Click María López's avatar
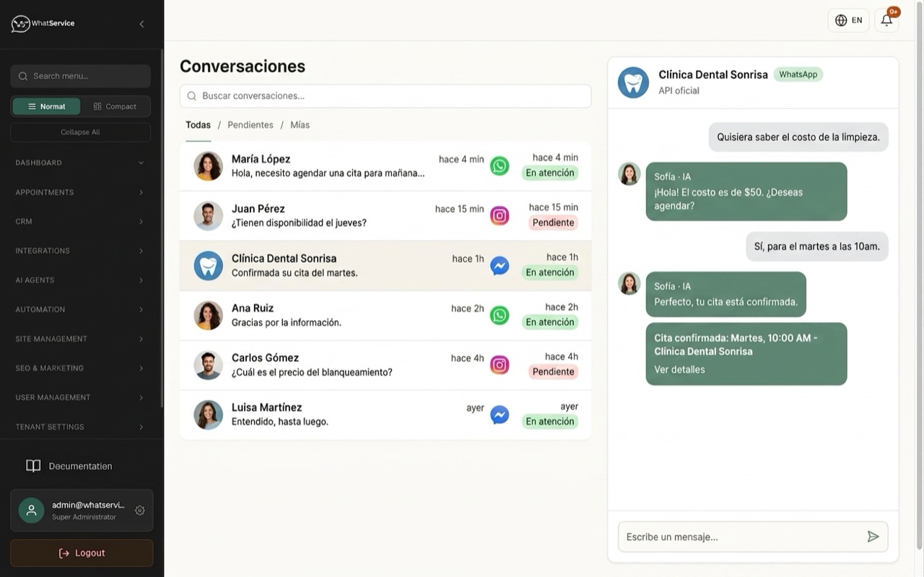The image size is (924, 577). pyautogui.click(x=208, y=166)
